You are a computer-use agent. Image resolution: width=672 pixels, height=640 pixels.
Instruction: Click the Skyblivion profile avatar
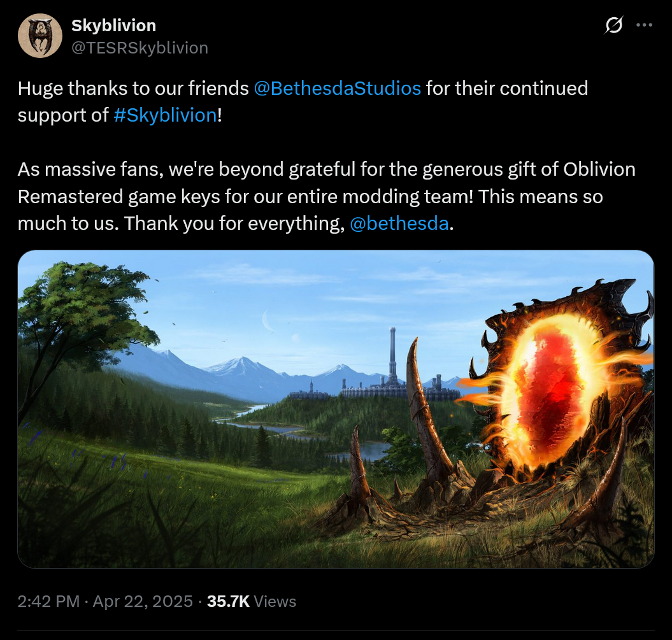39,35
